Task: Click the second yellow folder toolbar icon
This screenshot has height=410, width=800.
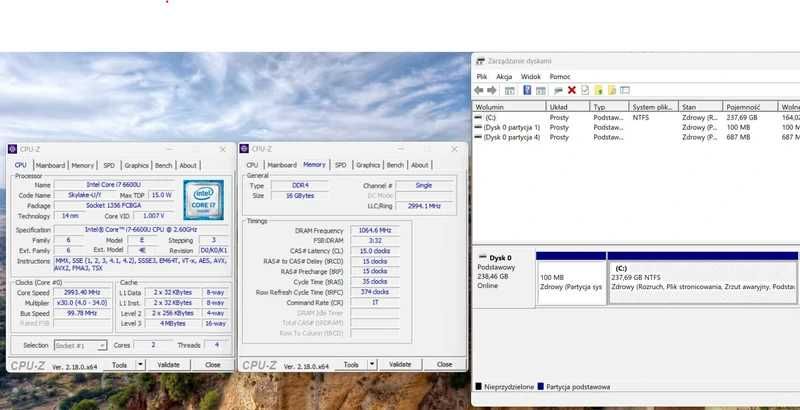Action: point(612,90)
